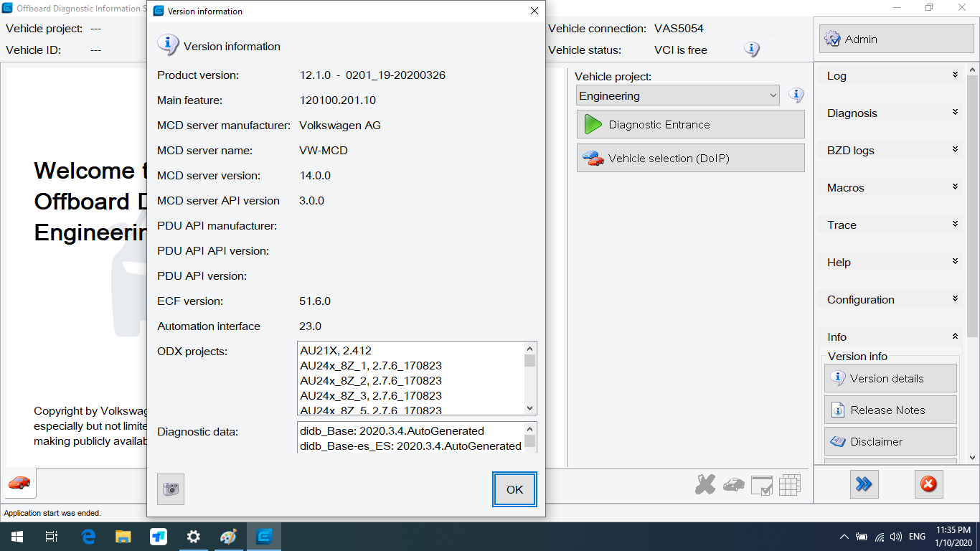Open File Explorer from the taskbar

123,537
